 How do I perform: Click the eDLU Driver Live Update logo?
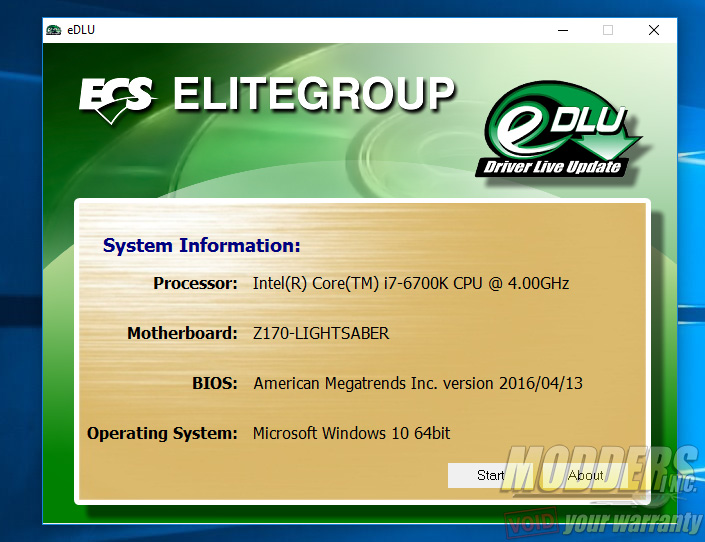point(558,130)
